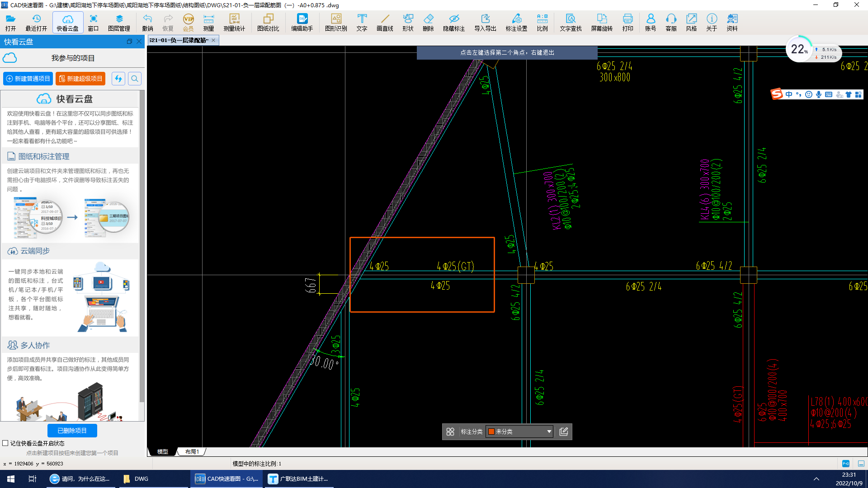Open the 未分类 annotation category dropdown
The width and height of the screenshot is (868, 488).
click(x=519, y=432)
